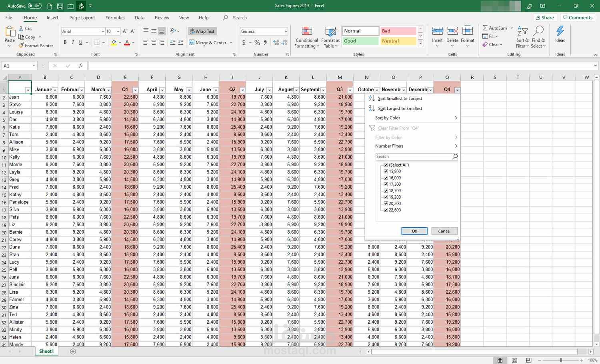This screenshot has width=600, height=364.
Task: Apply the Good cell style
Action: click(x=360, y=41)
